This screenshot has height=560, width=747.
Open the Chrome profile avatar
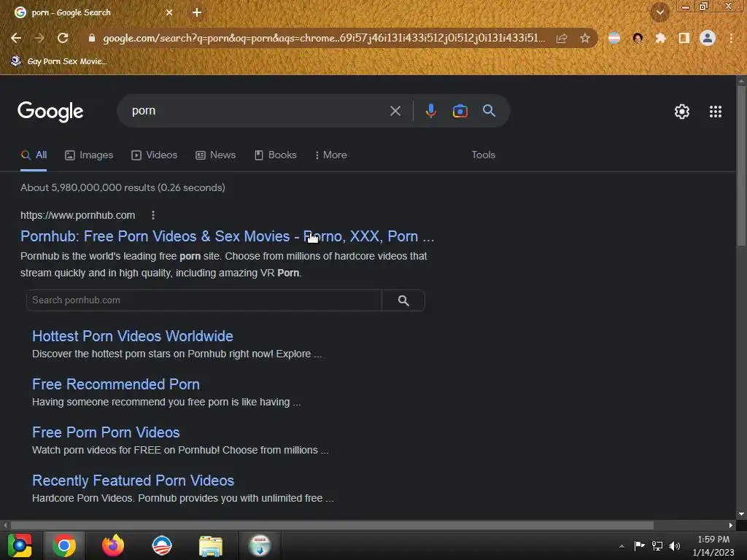[x=708, y=38]
